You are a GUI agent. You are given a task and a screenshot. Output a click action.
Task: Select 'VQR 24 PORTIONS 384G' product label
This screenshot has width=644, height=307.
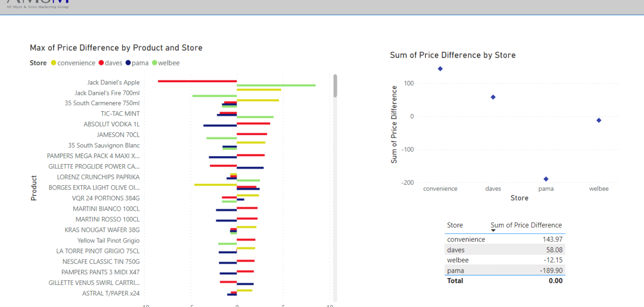click(x=106, y=198)
